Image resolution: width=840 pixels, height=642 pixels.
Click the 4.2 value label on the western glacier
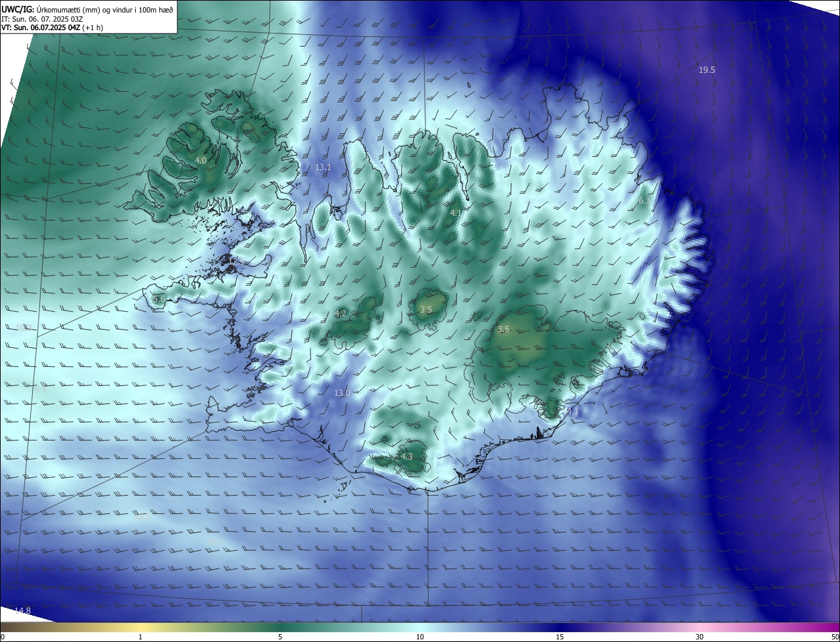[341, 314]
